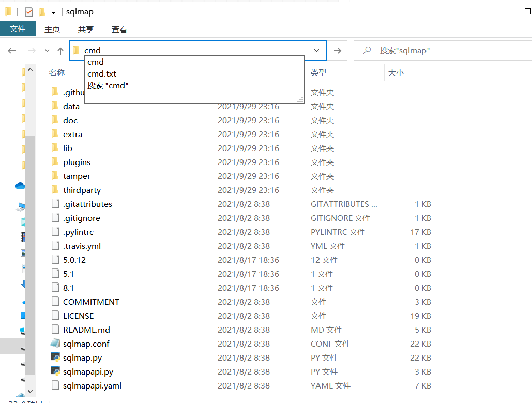Click the GITIGNORE 文件 type label
The height and width of the screenshot is (403, 532).
point(340,218)
